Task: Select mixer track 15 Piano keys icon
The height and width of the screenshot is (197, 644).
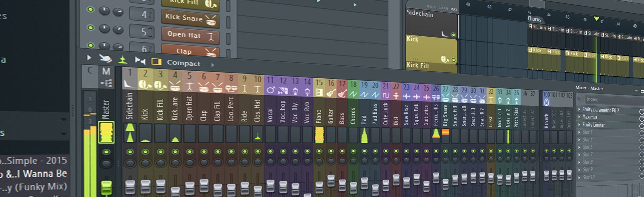Action: point(319,92)
